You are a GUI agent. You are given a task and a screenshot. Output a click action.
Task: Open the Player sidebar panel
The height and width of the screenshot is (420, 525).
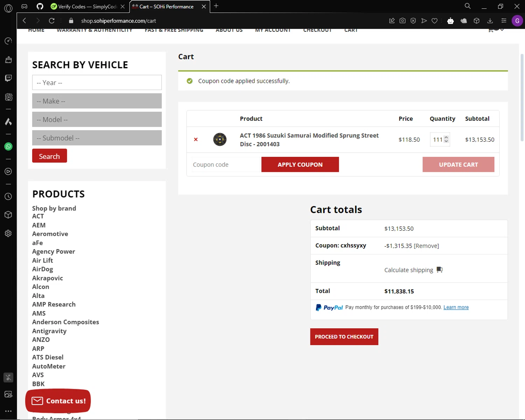click(8, 171)
